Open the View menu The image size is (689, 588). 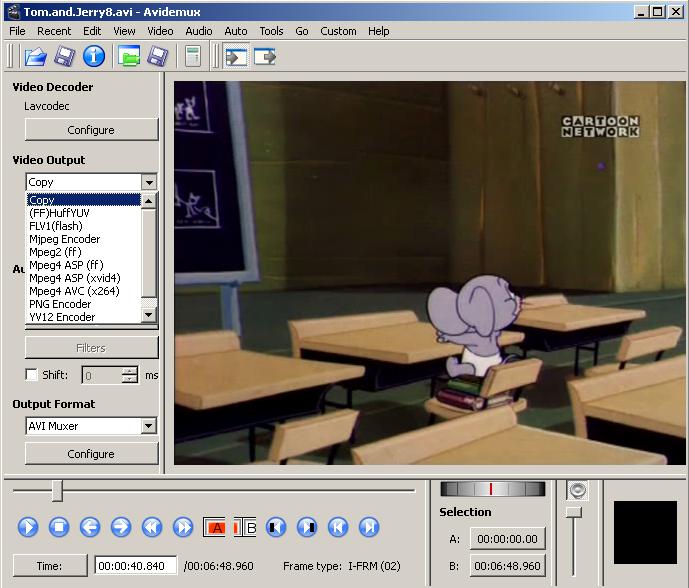click(x=124, y=31)
